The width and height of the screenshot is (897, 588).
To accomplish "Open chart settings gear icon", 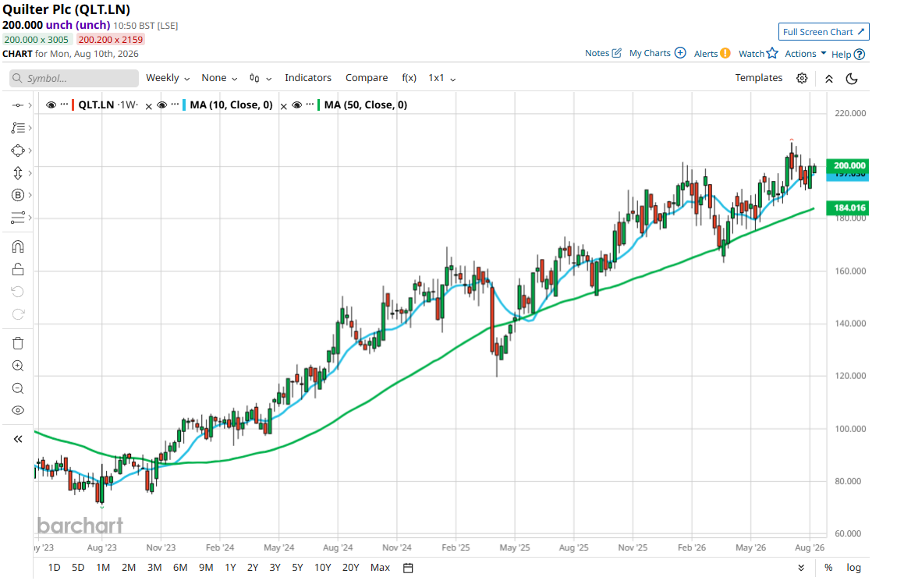I will [x=802, y=78].
